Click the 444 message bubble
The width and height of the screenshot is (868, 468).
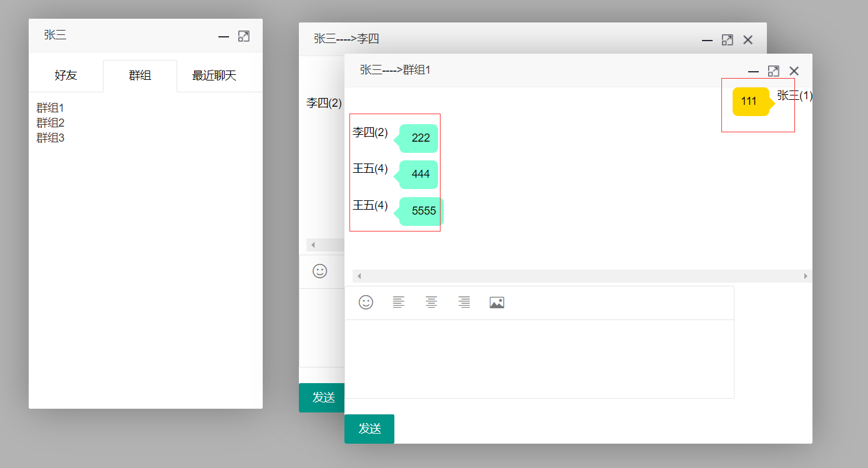[x=418, y=174]
